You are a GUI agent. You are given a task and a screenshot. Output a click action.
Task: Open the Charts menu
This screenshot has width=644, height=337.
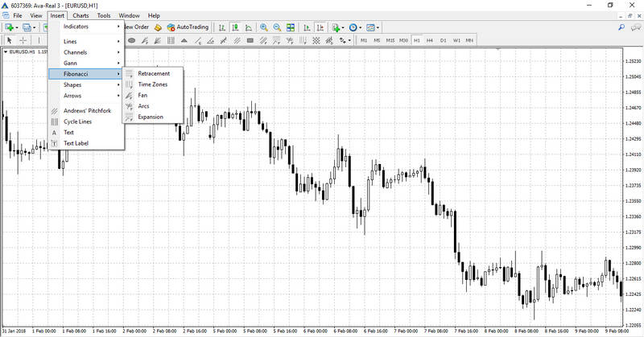click(80, 15)
